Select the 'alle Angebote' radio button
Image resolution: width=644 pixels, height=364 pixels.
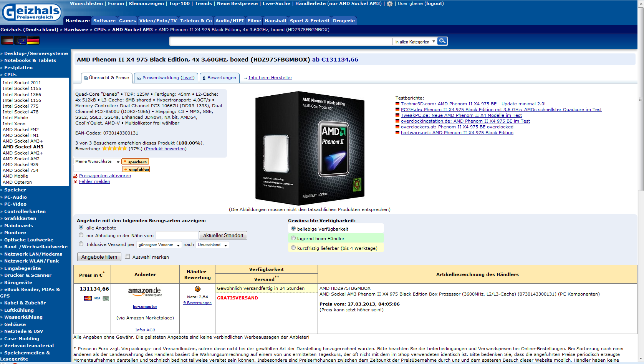tap(81, 228)
